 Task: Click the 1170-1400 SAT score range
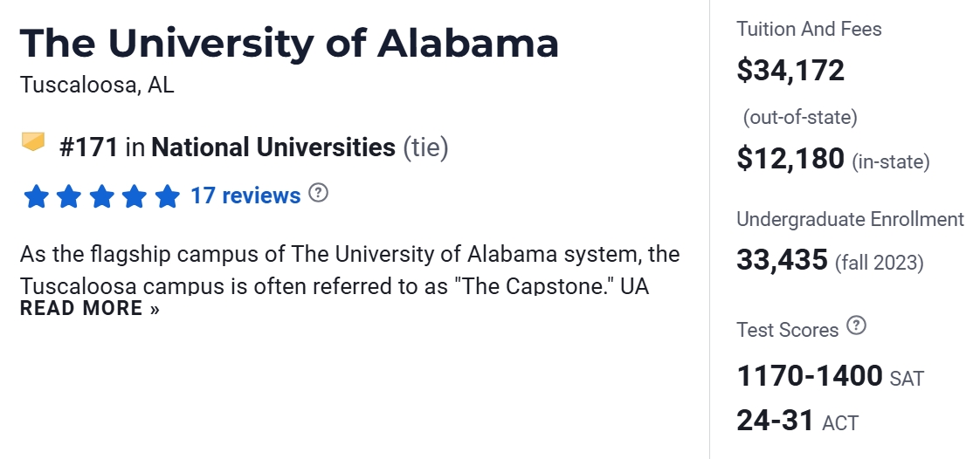pos(810,376)
